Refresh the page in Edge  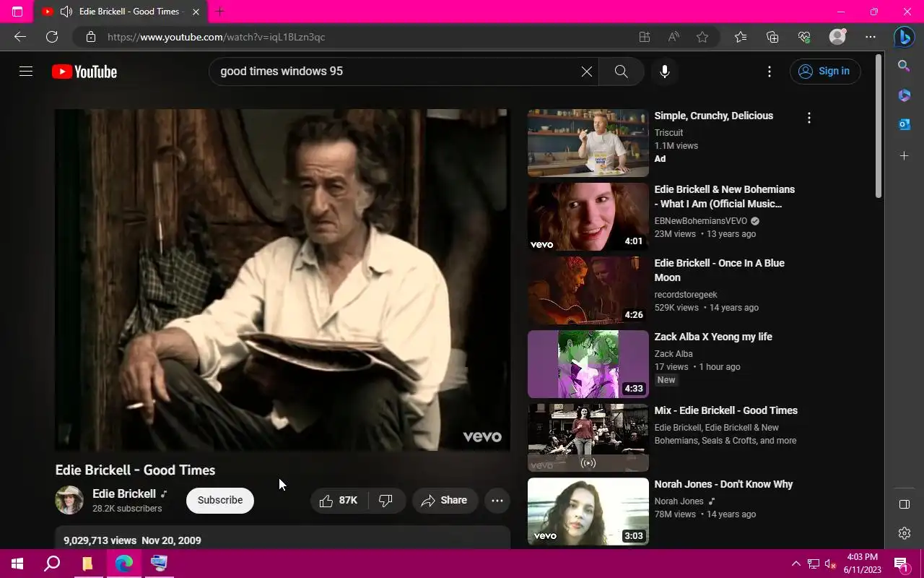[52, 37]
